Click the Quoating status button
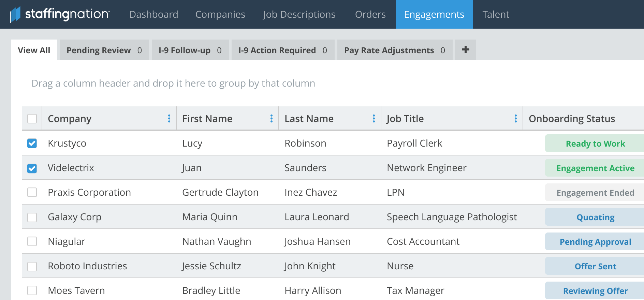 point(595,217)
